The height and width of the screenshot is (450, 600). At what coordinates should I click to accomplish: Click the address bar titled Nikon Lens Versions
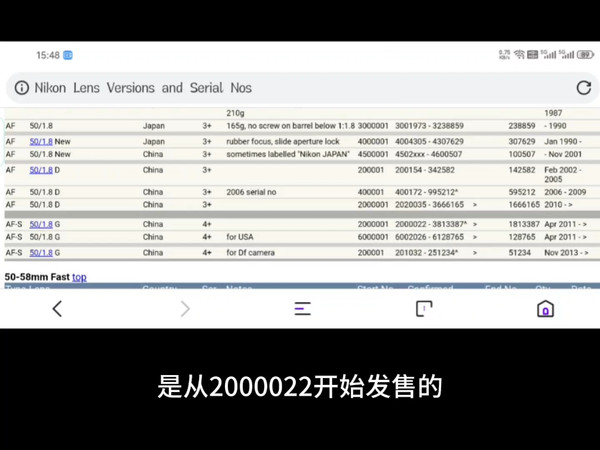click(300, 88)
